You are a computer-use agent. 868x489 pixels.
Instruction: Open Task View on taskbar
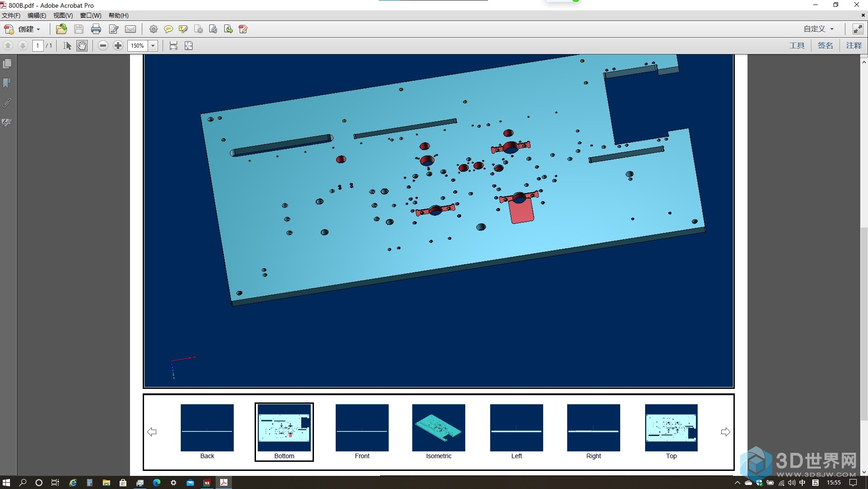click(x=55, y=483)
